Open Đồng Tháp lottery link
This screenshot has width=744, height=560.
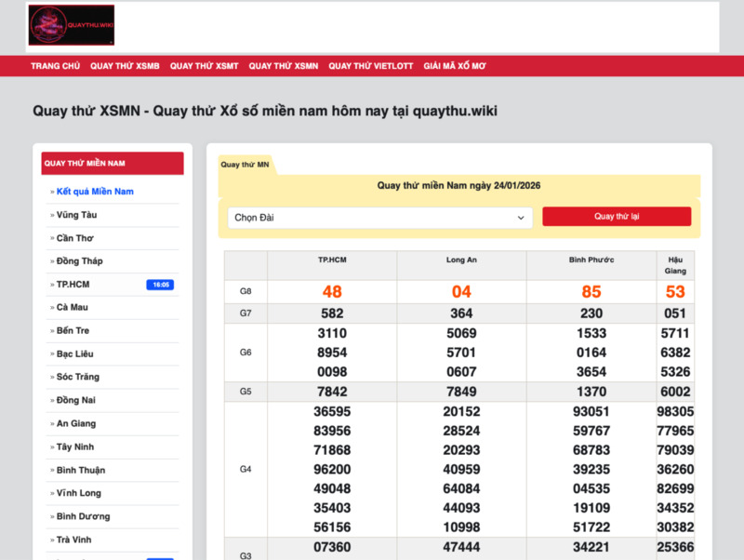pyautogui.click(x=79, y=261)
